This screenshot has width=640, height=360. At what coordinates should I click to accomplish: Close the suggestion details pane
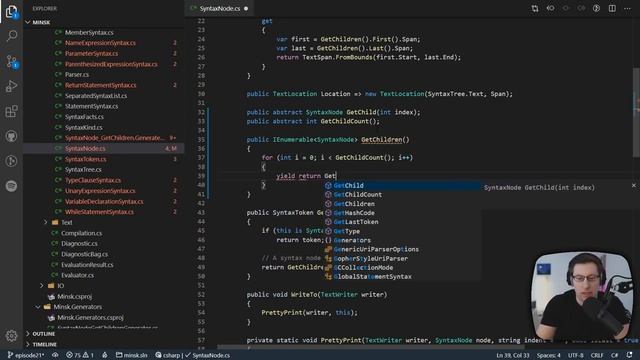tap(633, 185)
